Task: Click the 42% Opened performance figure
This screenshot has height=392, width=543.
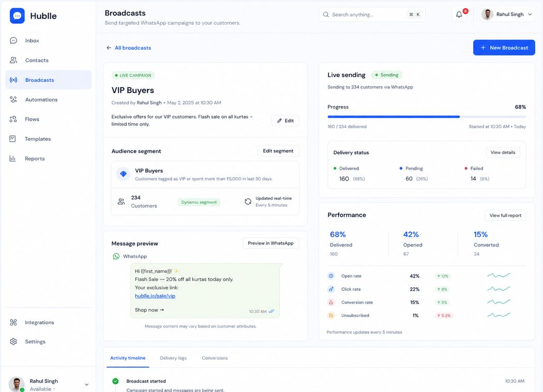Action: [411, 234]
